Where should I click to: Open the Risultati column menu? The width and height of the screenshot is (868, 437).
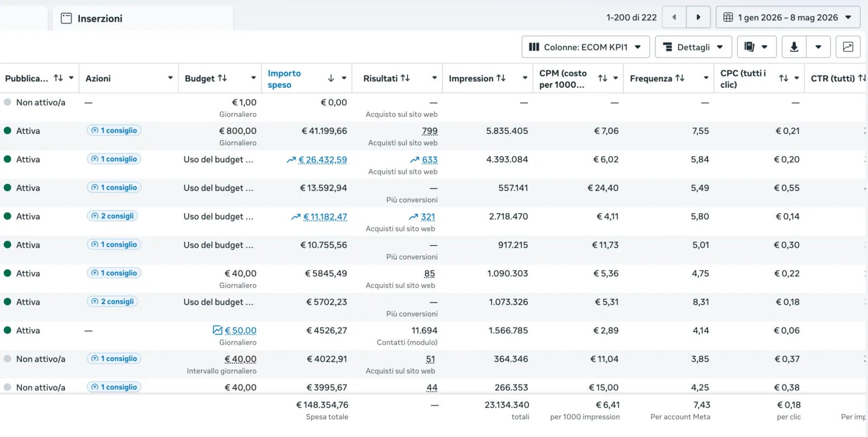(435, 78)
